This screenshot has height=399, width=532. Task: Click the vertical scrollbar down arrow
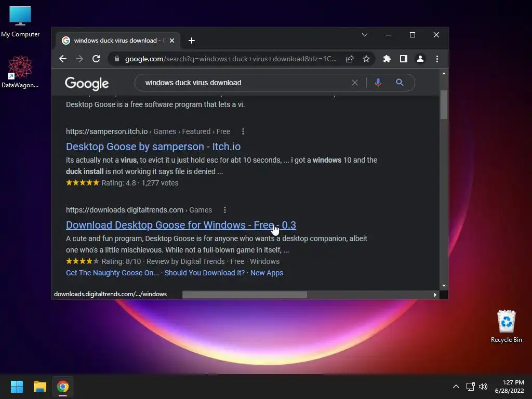pyautogui.click(x=444, y=286)
